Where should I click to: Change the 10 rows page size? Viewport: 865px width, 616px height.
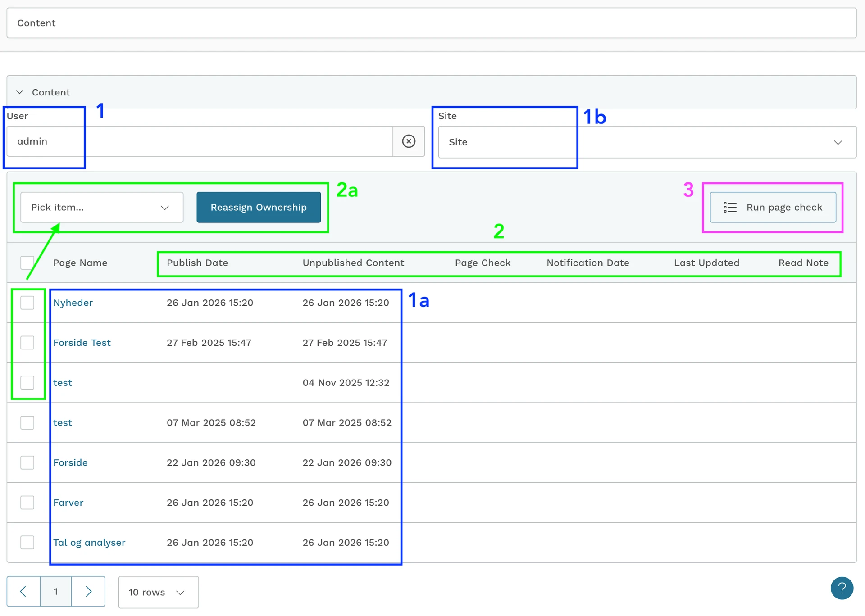pyautogui.click(x=158, y=592)
